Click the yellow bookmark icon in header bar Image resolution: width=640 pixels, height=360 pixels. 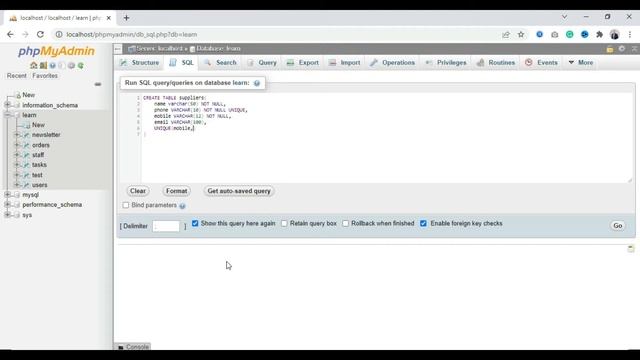click(x=610, y=49)
